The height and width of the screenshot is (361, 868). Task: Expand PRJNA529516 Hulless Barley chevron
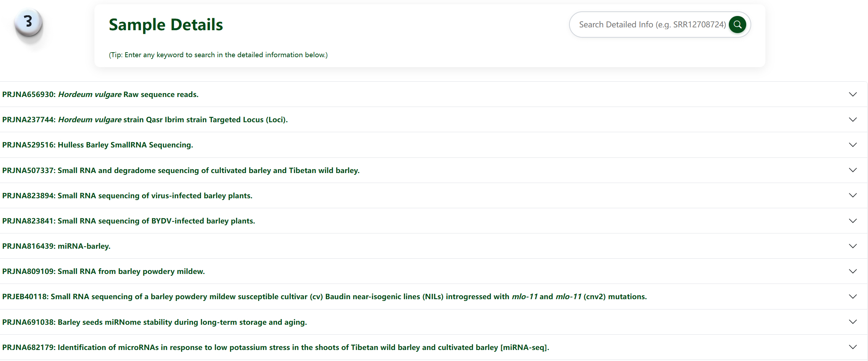pos(853,145)
